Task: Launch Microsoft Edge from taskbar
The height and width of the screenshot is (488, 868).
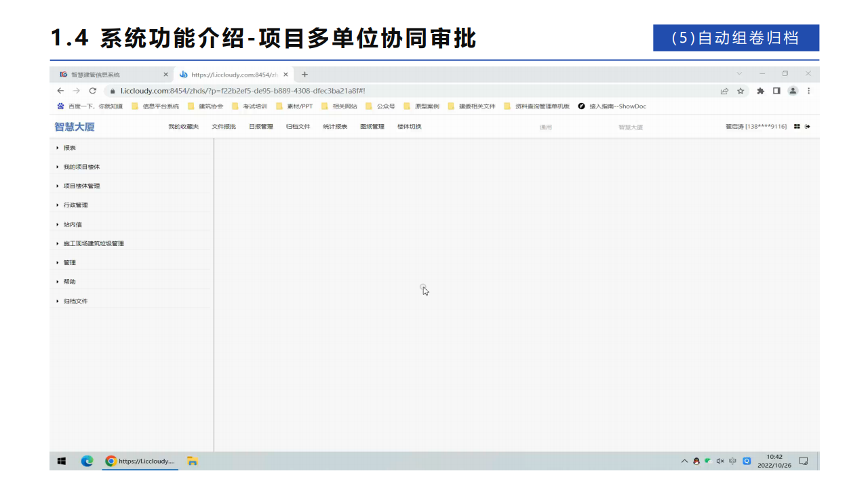Action: point(87,461)
